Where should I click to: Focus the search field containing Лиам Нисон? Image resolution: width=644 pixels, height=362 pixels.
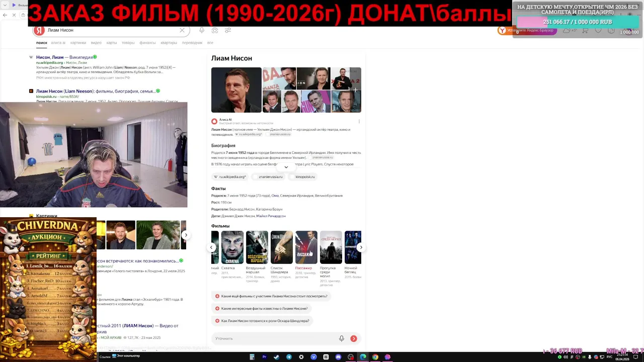[x=111, y=30]
